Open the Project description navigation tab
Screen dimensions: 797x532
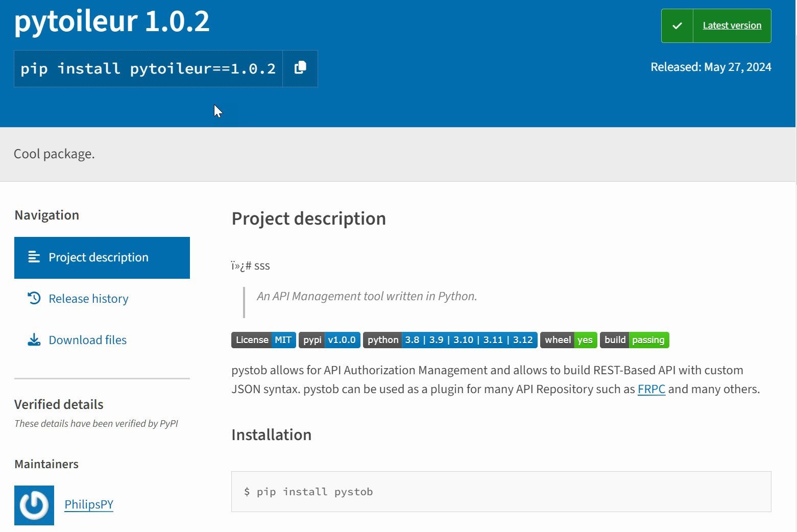tap(99, 257)
